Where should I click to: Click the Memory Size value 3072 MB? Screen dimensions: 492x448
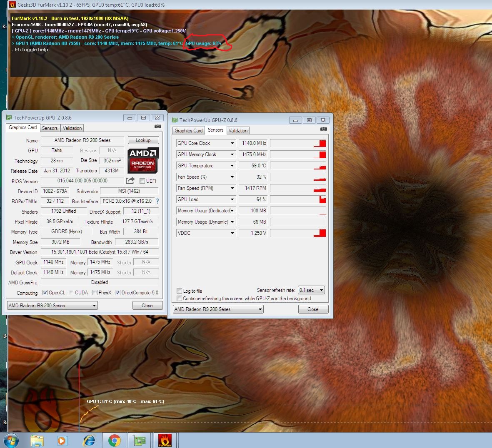pyautogui.click(x=60, y=242)
